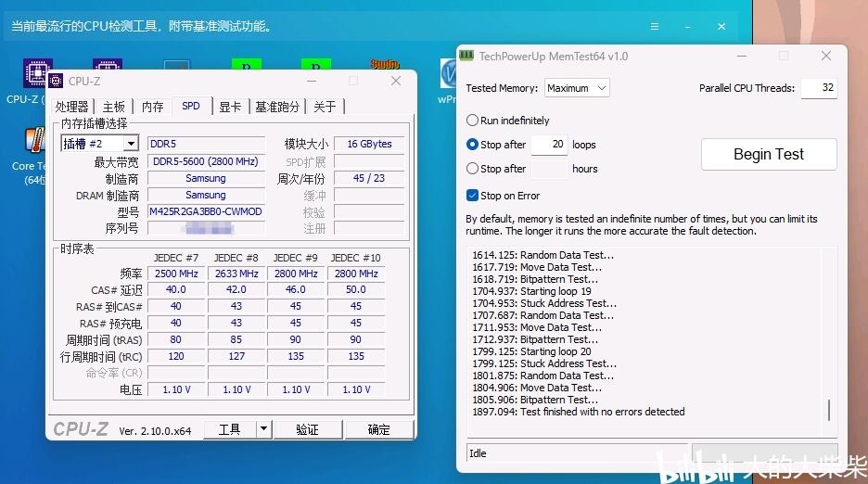The height and width of the screenshot is (484, 868).
Task: Click the MemTest64 title bar icon
Action: point(466,56)
